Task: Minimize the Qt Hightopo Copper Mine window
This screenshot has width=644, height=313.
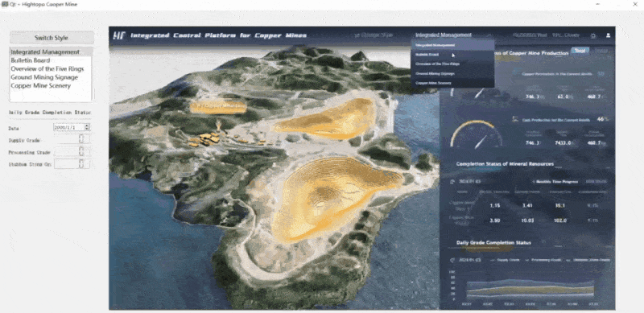Action: coord(597,5)
